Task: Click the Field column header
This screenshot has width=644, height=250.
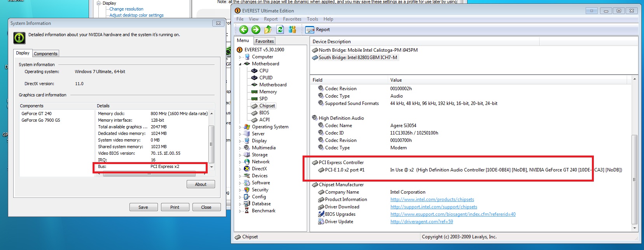Action: [349, 80]
